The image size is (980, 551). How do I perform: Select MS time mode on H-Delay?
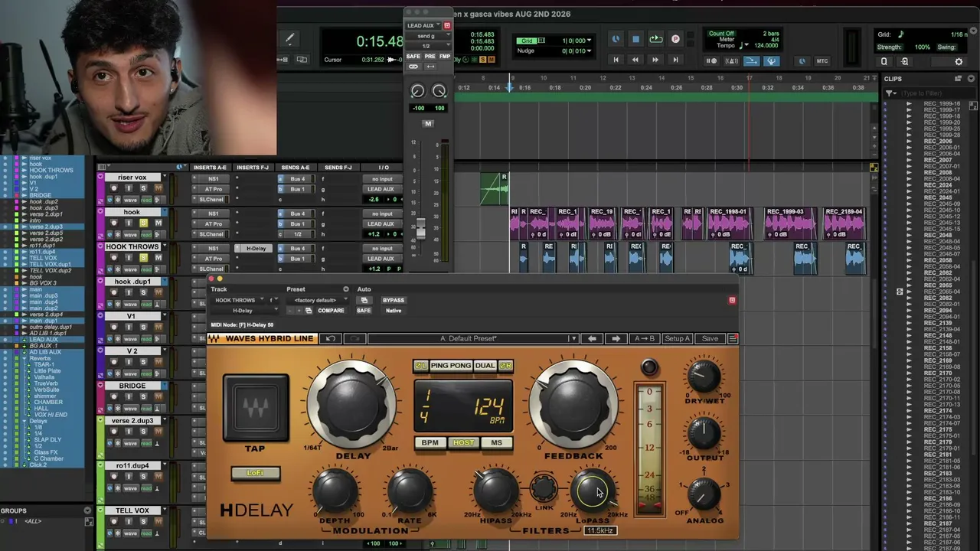click(497, 443)
